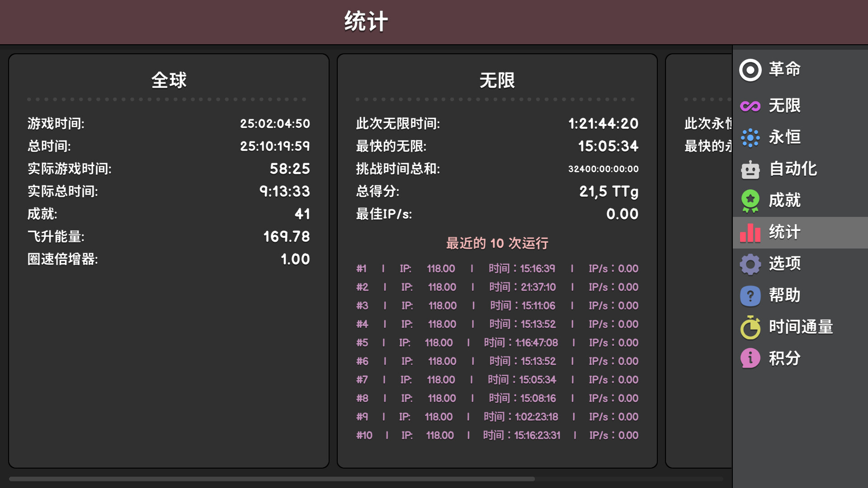The height and width of the screenshot is (488, 868).
Task: Open the 永恒 snowflake icon
Action: 750,137
